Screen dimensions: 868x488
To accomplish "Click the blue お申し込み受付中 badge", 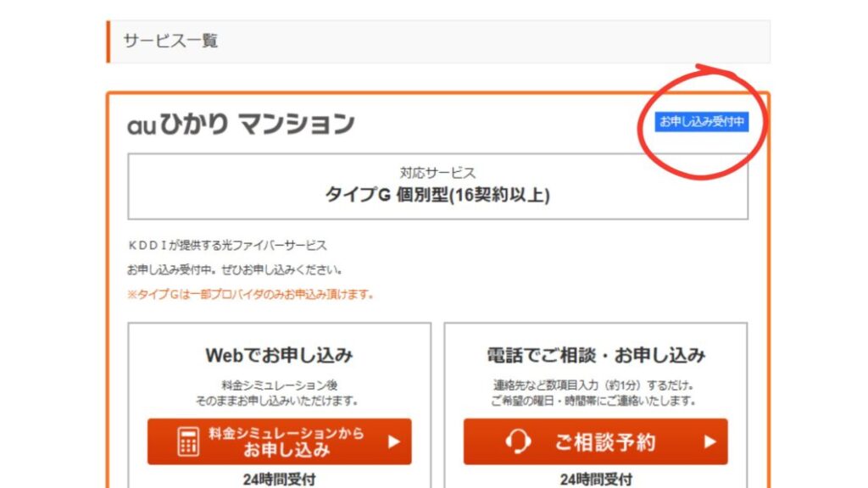I will pos(701,122).
